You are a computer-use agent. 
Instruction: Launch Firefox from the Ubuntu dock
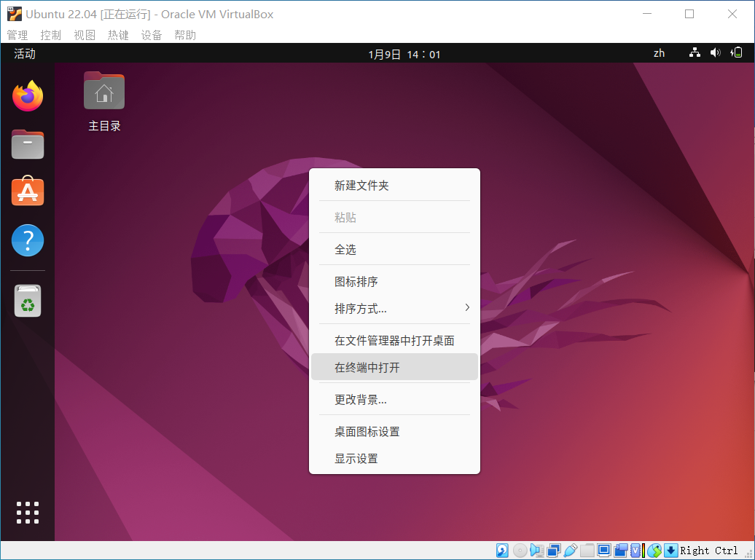pyautogui.click(x=28, y=95)
